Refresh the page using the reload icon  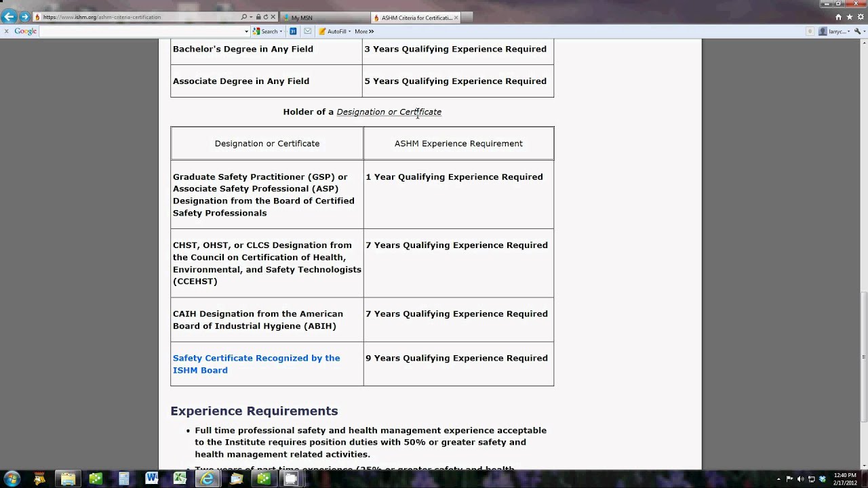(x=266, y=17)
